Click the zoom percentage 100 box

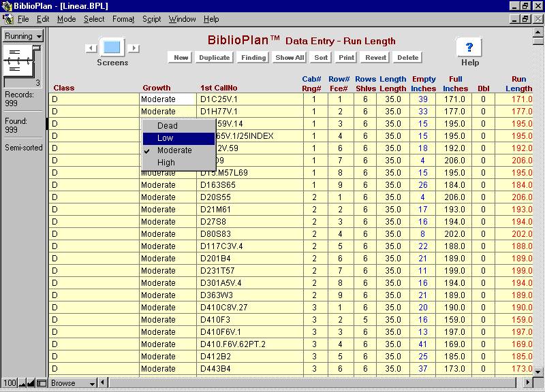point(10,383)
